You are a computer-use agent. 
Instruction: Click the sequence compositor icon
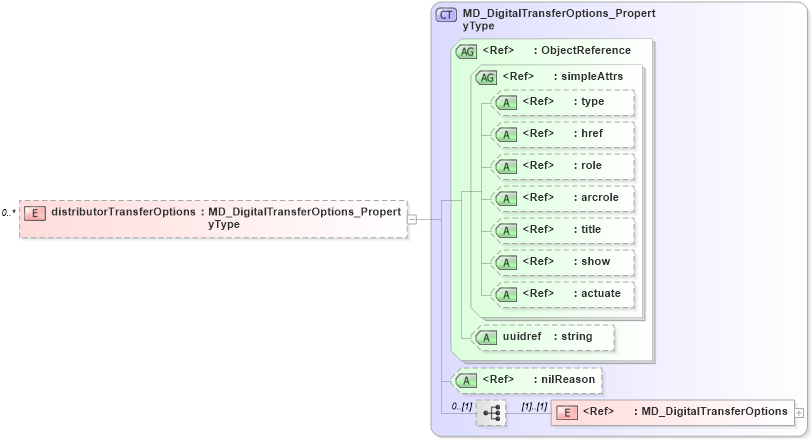tap(491, 413)
